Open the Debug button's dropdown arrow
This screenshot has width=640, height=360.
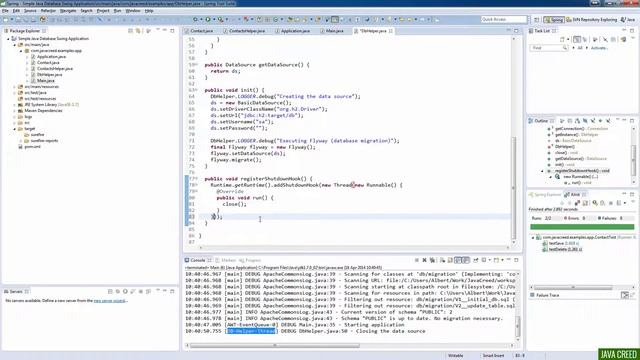click(201, 19)
